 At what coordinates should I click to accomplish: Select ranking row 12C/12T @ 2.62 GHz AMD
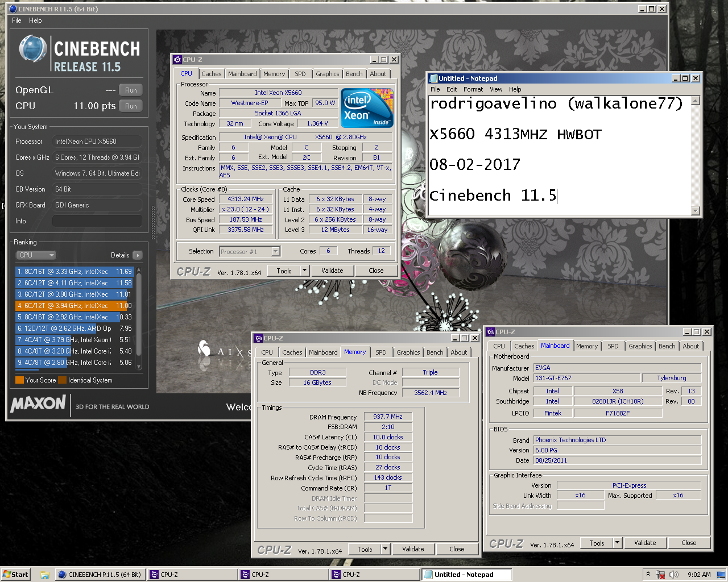(x=74, y=329)
